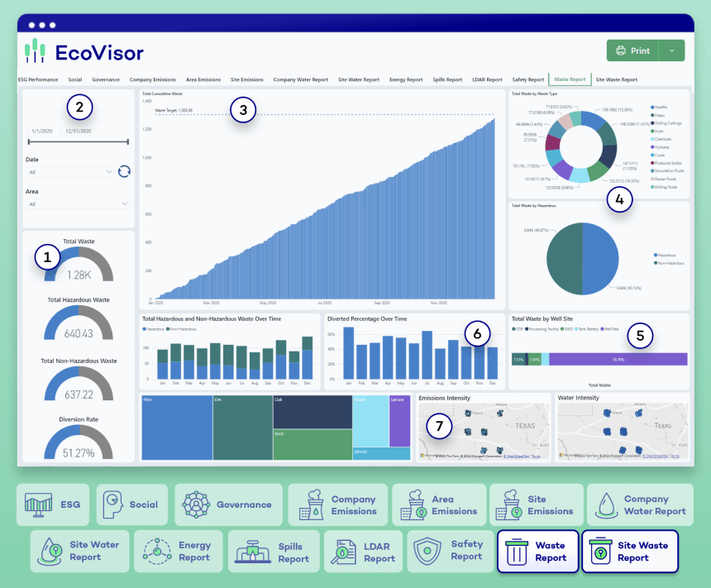The height and width of the screenshot is (588, 711).
Task: Click the green Print button
Action: coord(633,50)
